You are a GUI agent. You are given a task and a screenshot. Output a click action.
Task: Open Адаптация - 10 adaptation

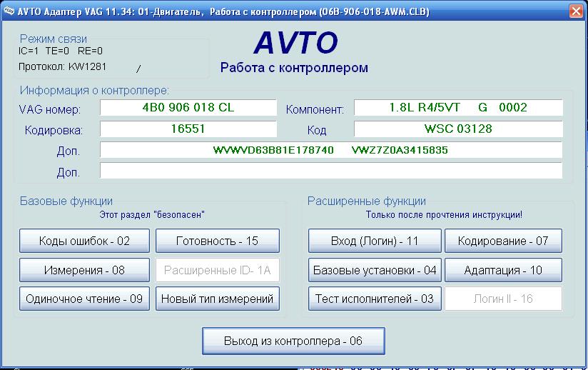point(503,270)
